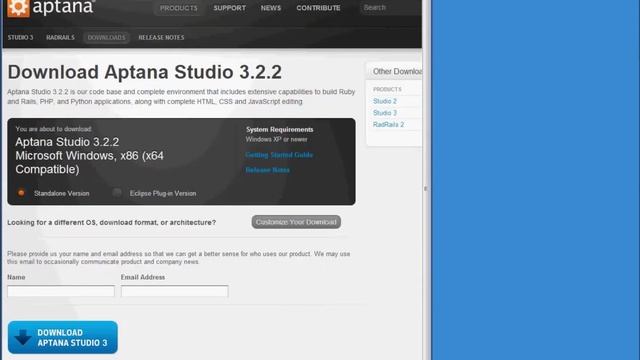Go to the News section
The height and width of the screenshot is (360, 640).
tap(271, 8)
